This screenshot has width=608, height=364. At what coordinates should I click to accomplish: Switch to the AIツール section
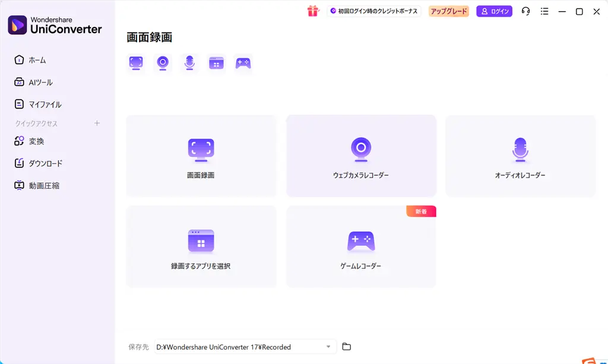(x=37, y=82)
